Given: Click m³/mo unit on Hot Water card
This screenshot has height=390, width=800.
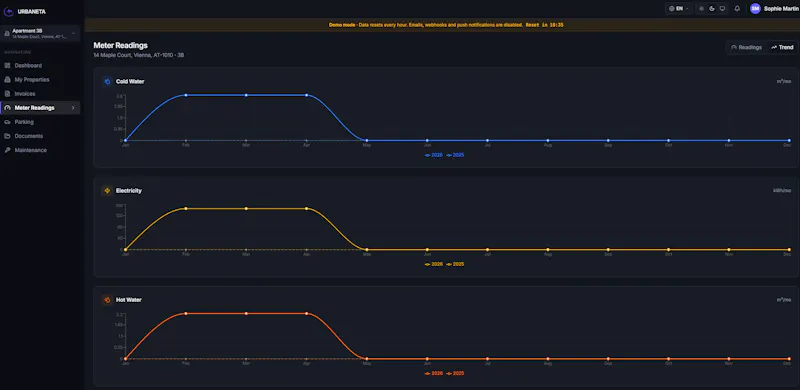Looking at the screenshot, I should 784,300.
